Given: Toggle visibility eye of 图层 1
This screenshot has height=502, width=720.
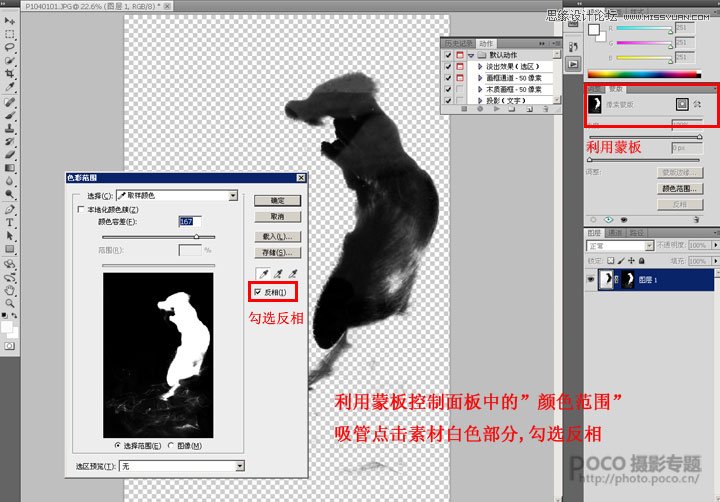Looking at the screenshot, I should click(x=590, y=280).
